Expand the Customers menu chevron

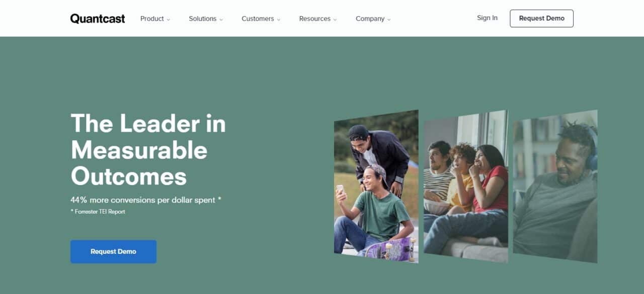(278, 20)
